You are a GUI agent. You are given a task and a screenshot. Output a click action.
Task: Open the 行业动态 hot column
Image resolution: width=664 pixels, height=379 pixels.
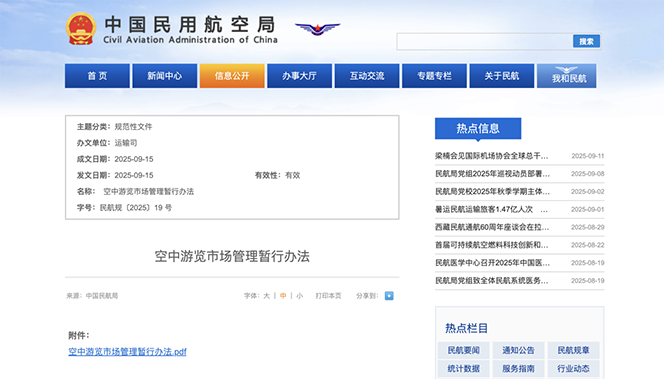point(573,368)
